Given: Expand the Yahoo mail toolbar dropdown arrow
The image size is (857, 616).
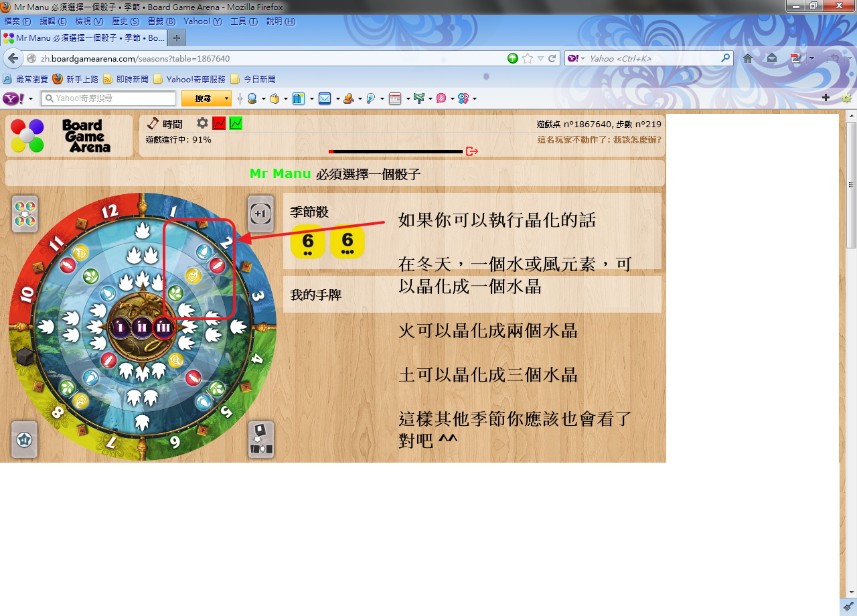Looking at the screenshot, I should 337,99.
